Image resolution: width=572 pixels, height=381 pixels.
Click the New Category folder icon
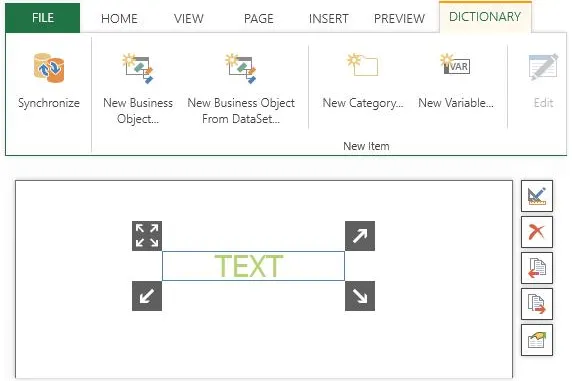(363, 65)
